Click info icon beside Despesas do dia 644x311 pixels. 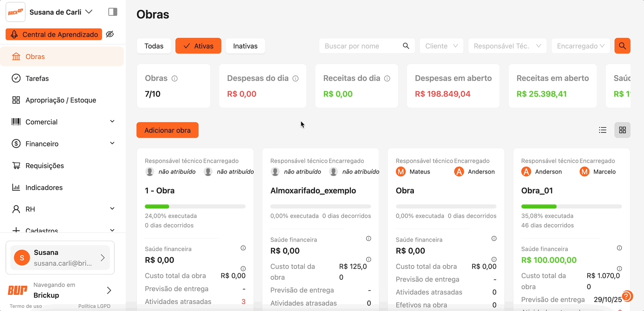(295, 78)
